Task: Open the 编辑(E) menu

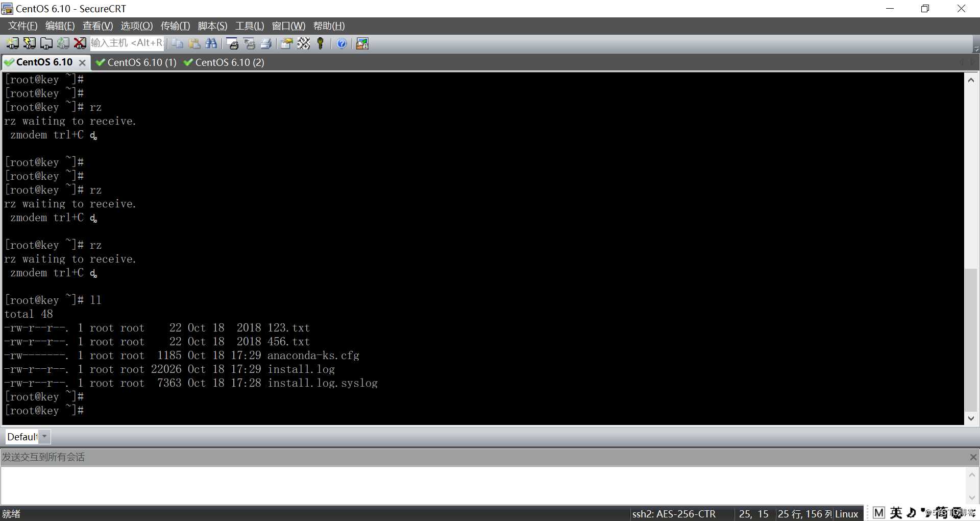Action: pyautogui.click(x=60, y=26)
